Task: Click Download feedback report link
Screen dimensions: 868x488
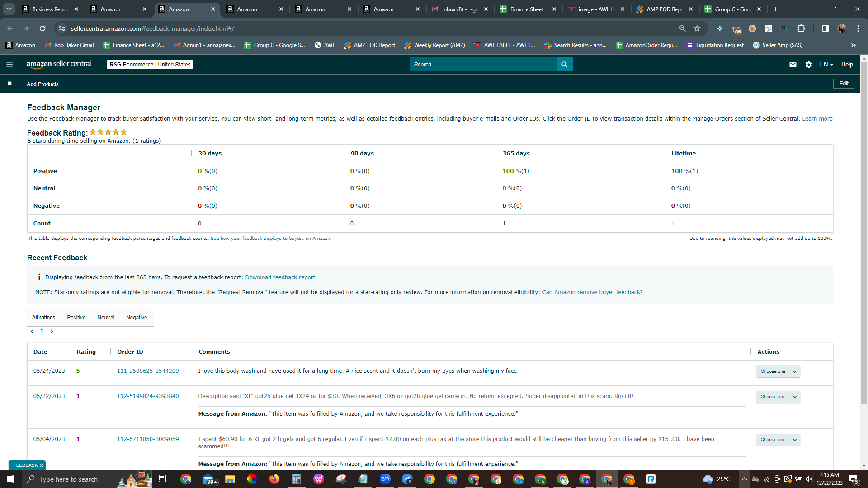Action: [280, 277]
